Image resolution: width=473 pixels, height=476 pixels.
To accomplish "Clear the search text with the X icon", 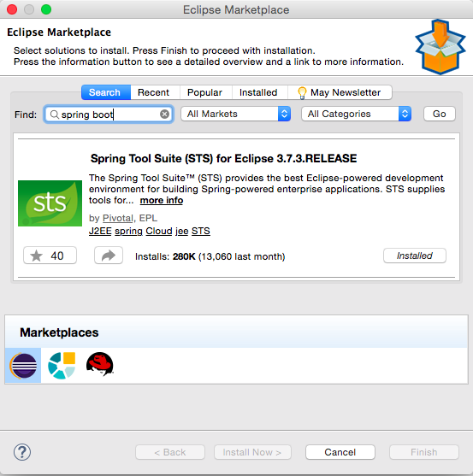I will point(165,115).
